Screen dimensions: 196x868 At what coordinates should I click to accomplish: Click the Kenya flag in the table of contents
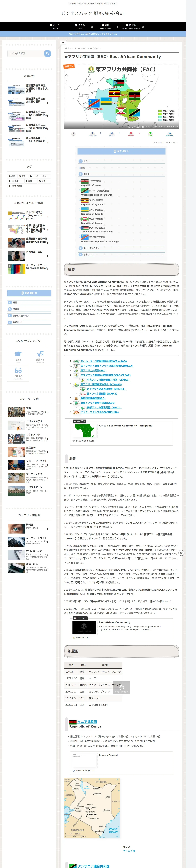tap(85, 181)
